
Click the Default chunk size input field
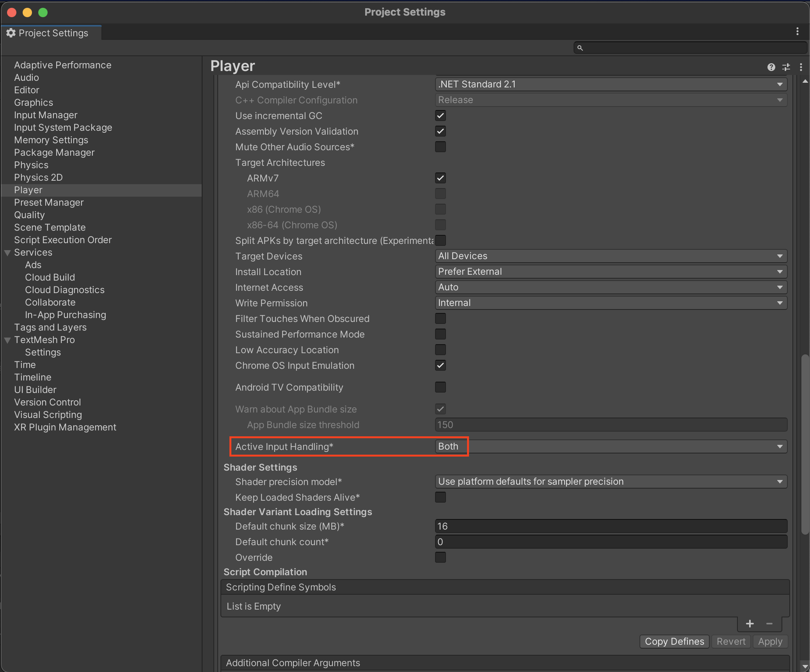pos(611,526)
